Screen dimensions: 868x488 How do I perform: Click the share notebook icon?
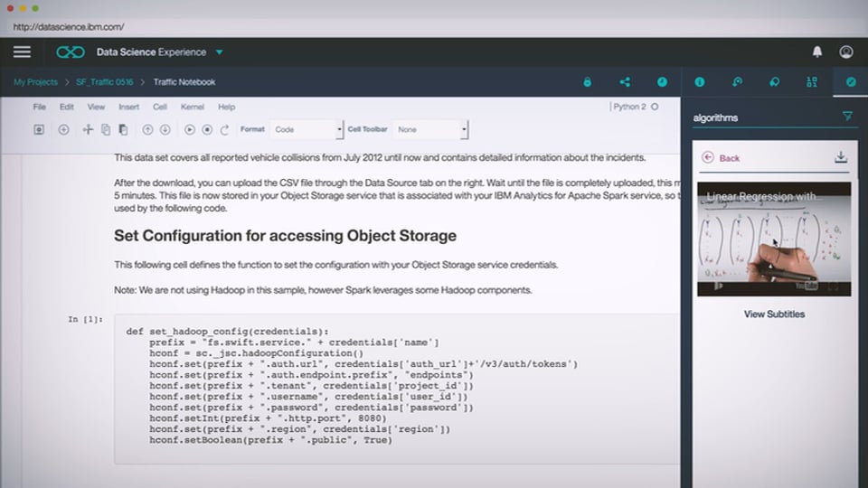tap(625, 82)
